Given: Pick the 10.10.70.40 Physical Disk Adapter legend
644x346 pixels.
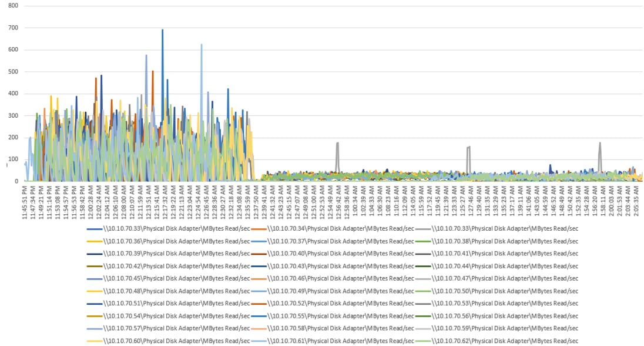Looking at the screenshot, I should [333, 254].
